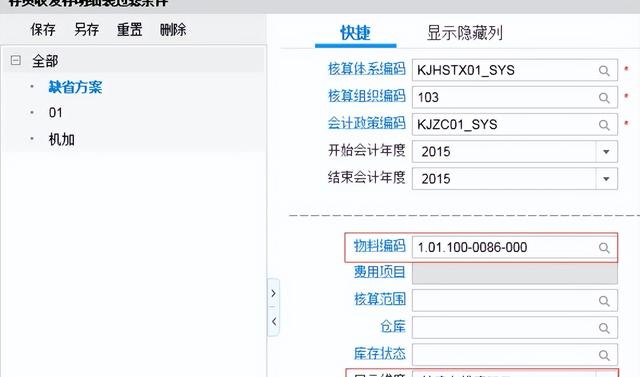Click the 会计政策编码 label link

[367, 123]
